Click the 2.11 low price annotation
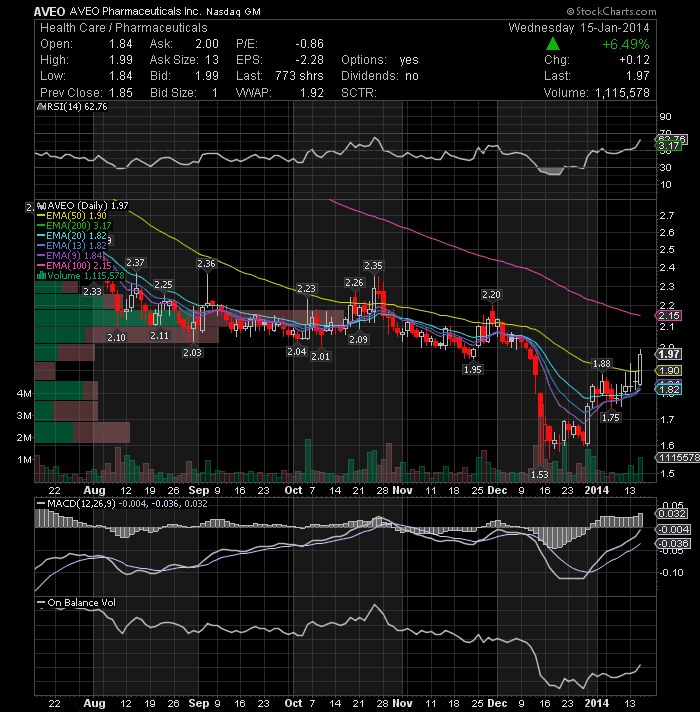The width and height of the screenshot is (700, 712). point(159,336)
